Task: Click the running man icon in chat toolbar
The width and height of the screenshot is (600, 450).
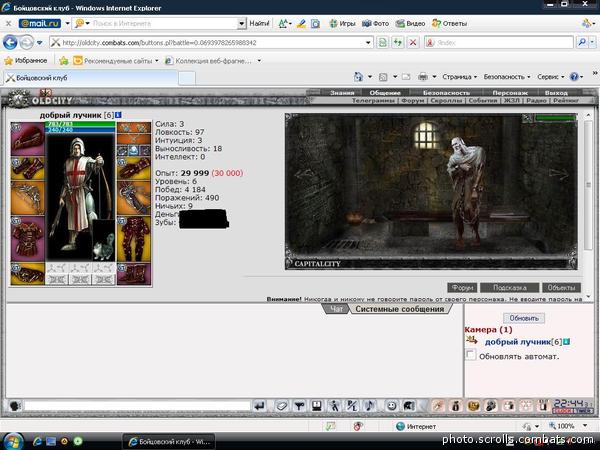Action: click(334, 406)
